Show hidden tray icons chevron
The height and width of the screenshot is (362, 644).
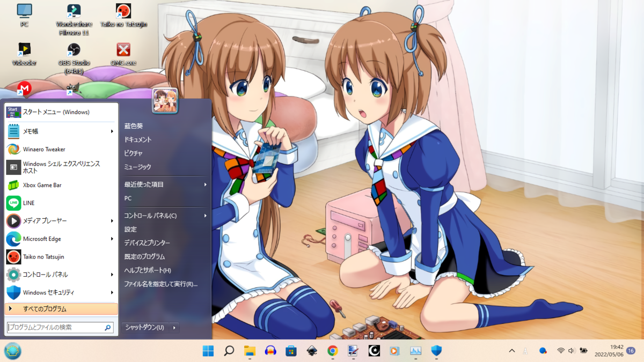click(512, 351)
